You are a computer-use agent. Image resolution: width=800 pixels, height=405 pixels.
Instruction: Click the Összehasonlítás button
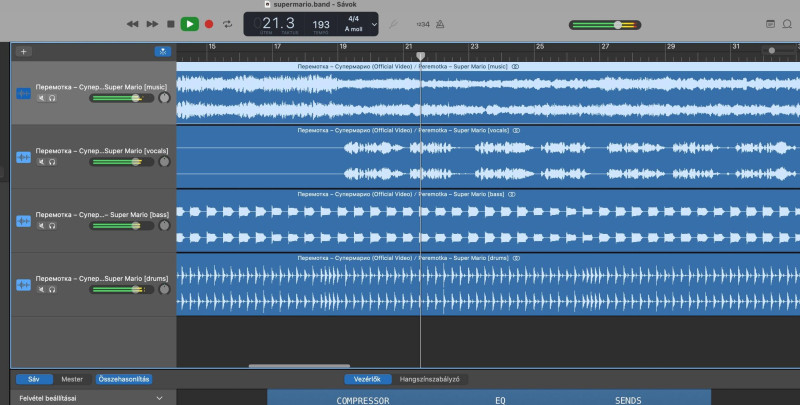pos(123,379)
